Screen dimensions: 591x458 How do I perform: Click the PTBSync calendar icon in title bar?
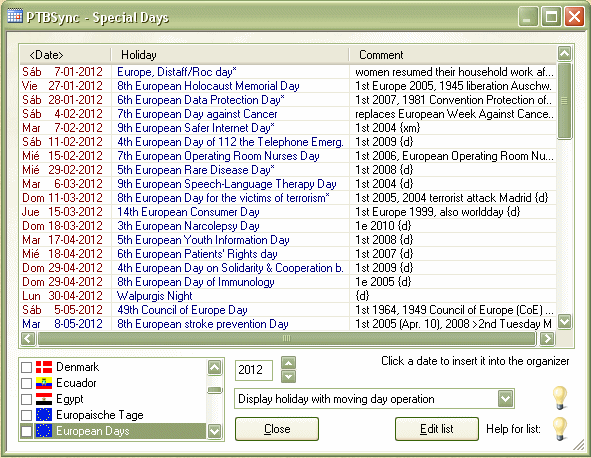coord(15,16)
